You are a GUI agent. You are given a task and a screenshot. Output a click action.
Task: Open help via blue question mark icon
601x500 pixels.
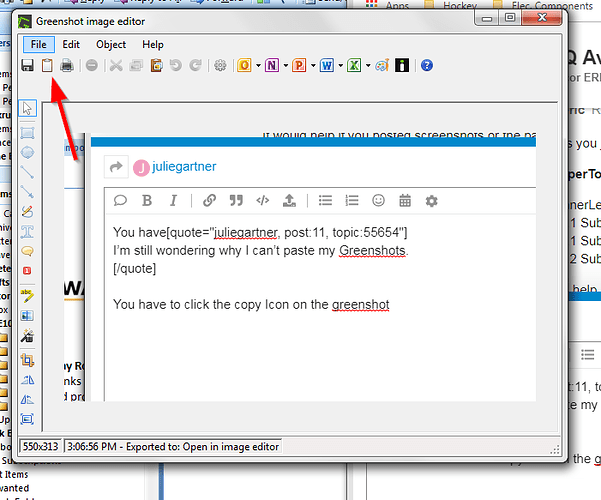click(x=427, y=66)
